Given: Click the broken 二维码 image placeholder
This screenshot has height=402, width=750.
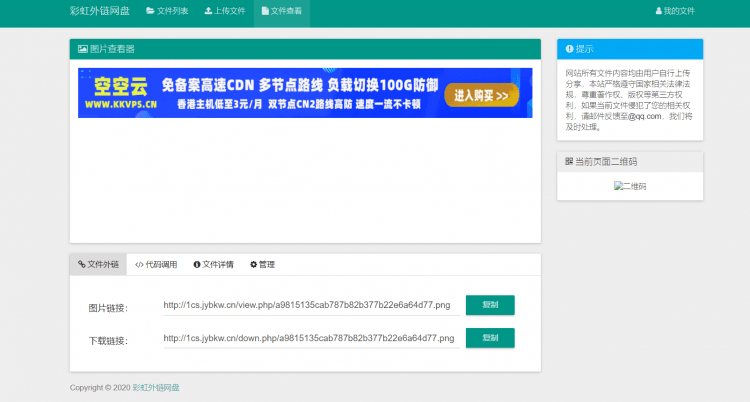Looking at the screenshot, I should (630, 186).
